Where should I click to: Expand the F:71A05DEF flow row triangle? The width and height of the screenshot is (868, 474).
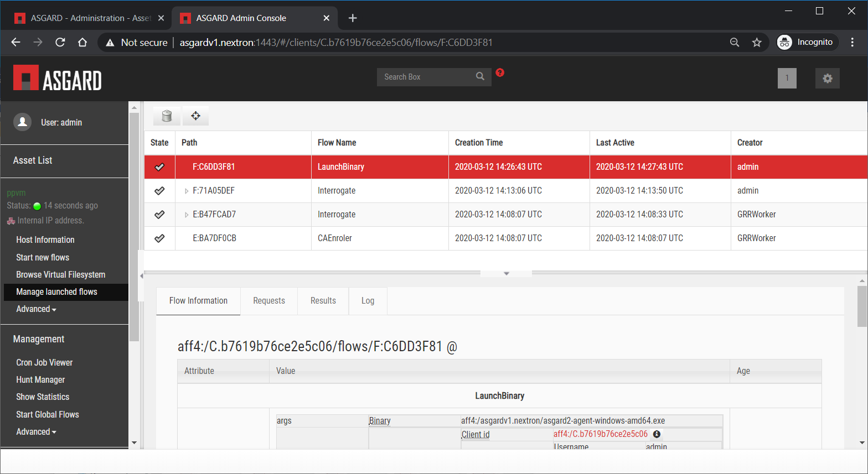187,191
